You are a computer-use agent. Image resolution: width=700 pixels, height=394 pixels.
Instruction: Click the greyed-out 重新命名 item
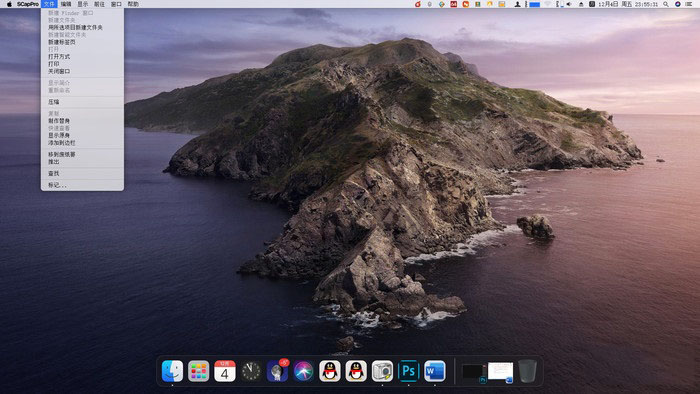pyautogui.click(x=82, y=90)
